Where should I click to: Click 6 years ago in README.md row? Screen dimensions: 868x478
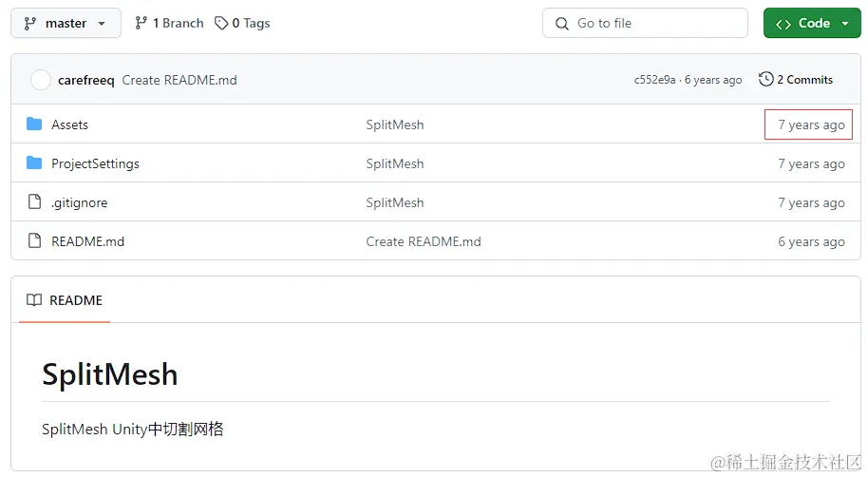(x=811, y=241)
